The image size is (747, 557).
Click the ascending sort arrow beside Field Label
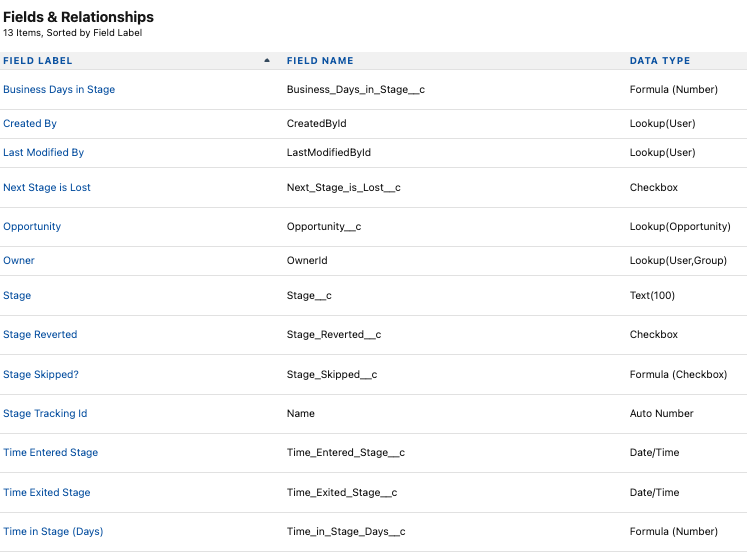(x=267, y=61)
